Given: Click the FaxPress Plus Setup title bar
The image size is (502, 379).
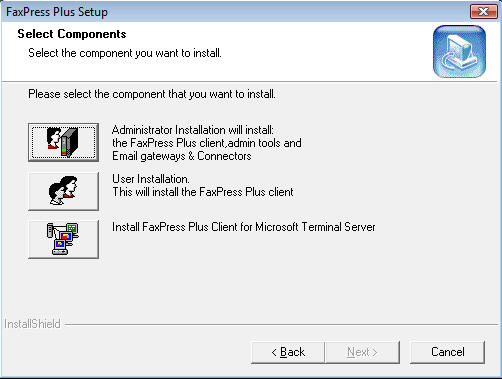Looking at the screenshot, I should (233, 12).
